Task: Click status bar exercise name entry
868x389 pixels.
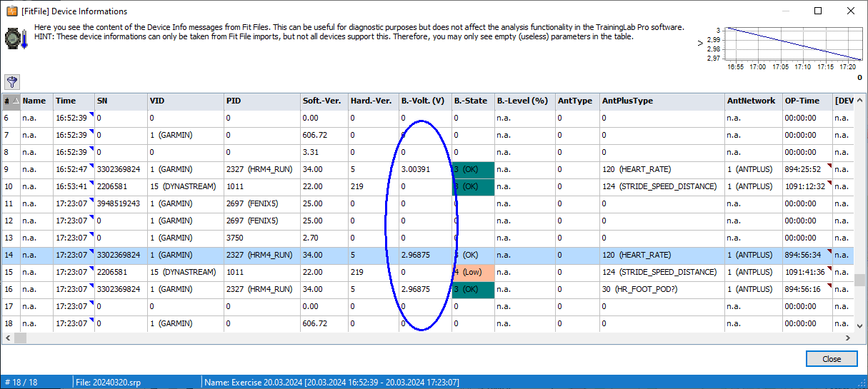Action: [331, 382]
